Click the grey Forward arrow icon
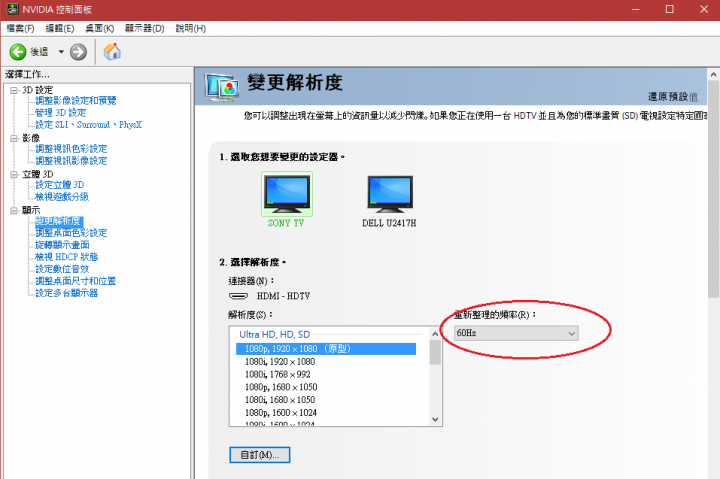Viewport: 720px width, 479px height. click(x=78, y=52)
